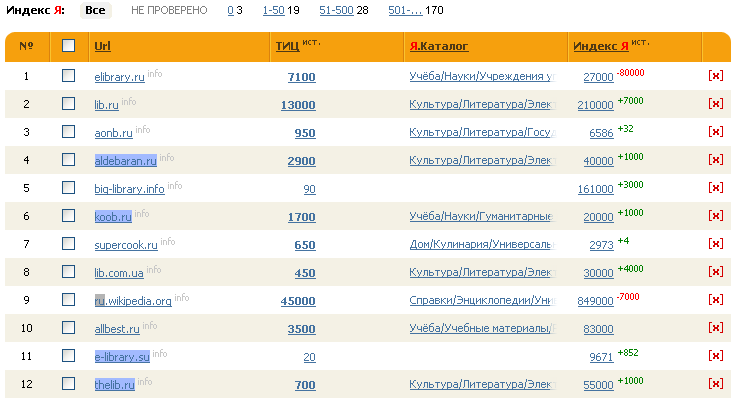The width and height of the screenshot is (752, 402).
Task: Show info for lib.ru
Action: tap(129, 101)
